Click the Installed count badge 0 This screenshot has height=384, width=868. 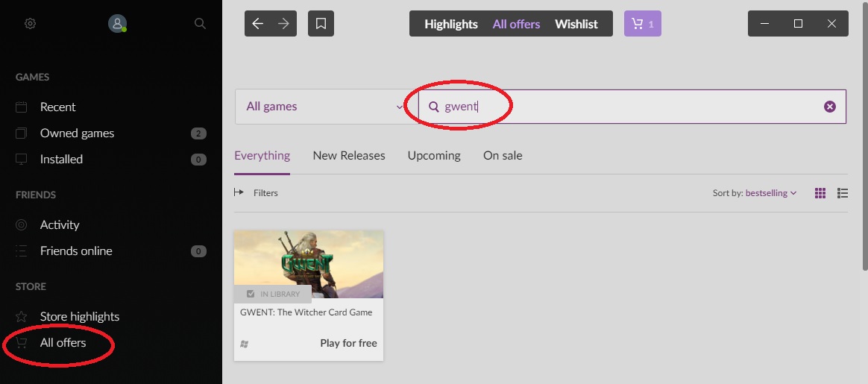199,160
